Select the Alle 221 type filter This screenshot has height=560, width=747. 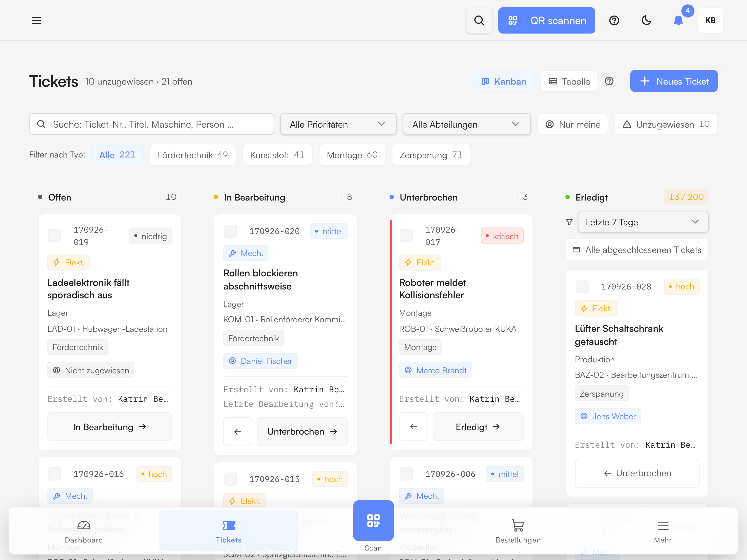117,155
